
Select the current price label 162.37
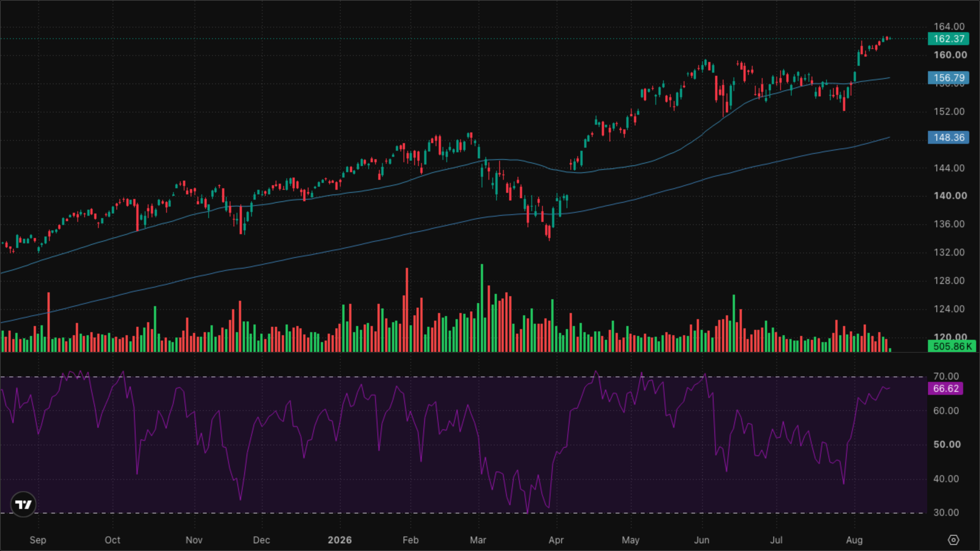click(x=948, y=39)
